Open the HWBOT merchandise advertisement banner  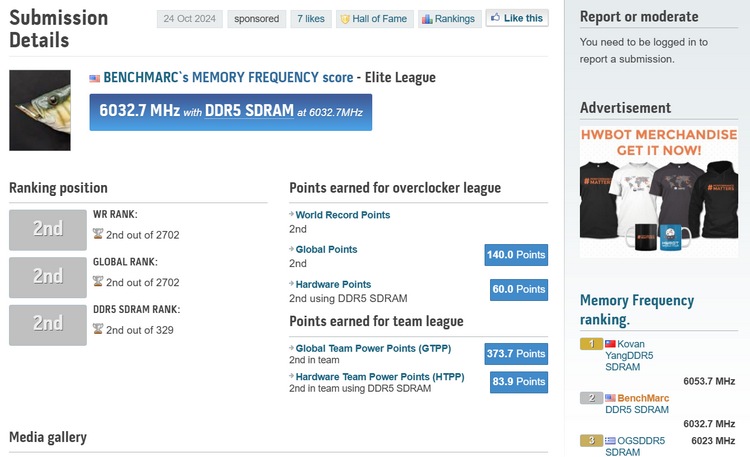[658, 190]
